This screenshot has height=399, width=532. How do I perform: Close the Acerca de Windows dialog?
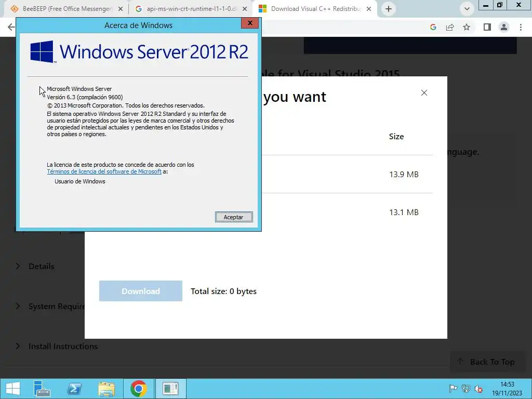tap(250, 23)
